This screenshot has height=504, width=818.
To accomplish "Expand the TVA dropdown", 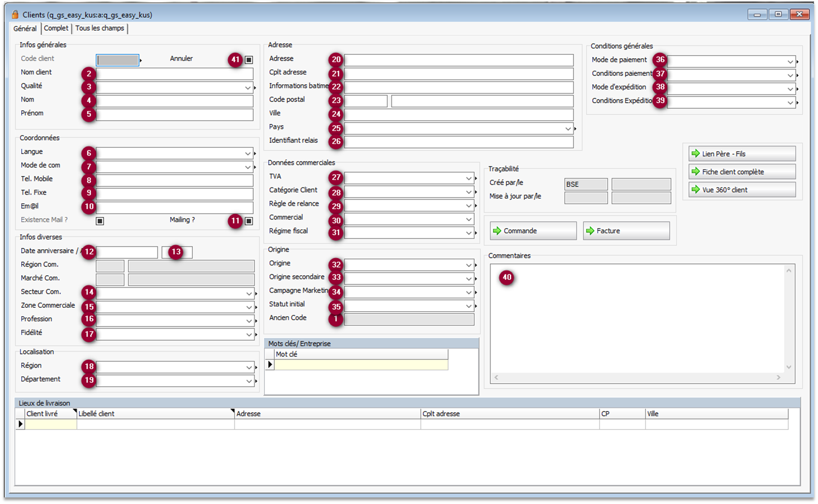I will point(469,178).
